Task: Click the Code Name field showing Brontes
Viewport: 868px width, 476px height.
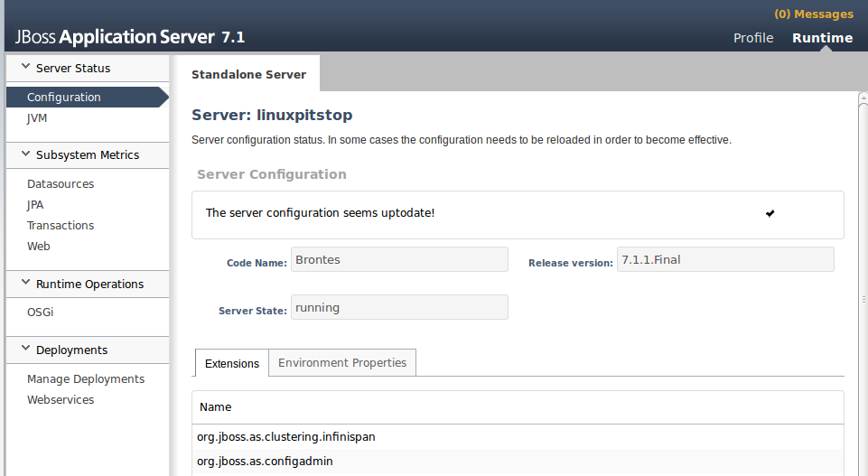Action: click(x=399, y=259)
